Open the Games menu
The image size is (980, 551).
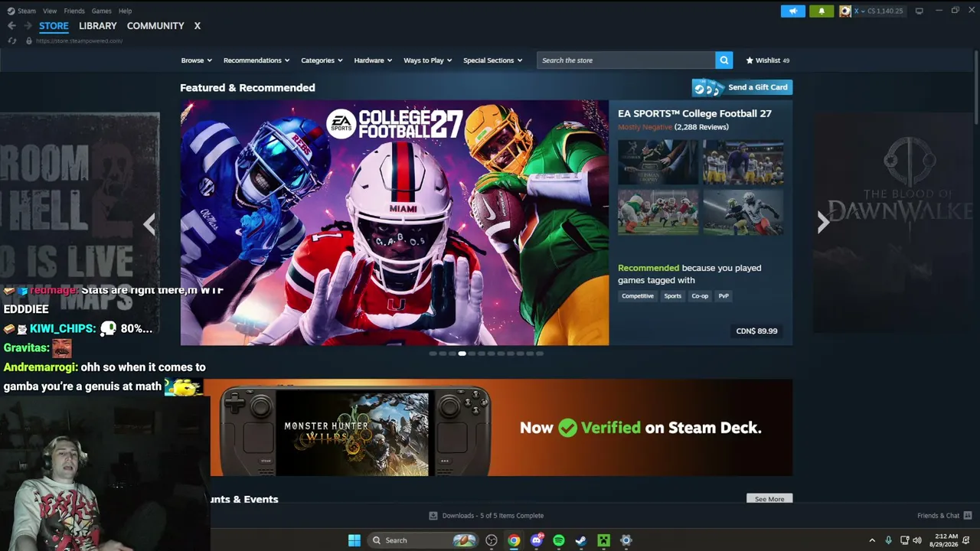101,11
